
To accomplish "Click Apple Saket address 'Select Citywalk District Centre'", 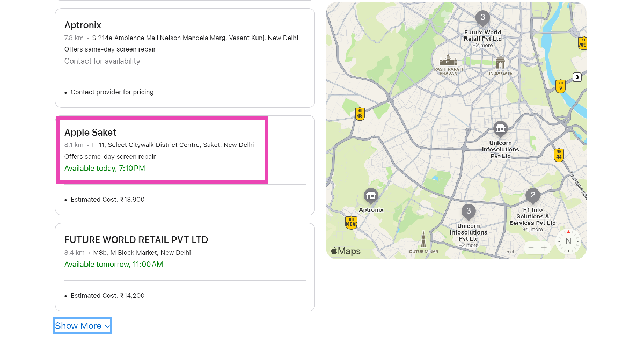I will [x=173, y=145].
